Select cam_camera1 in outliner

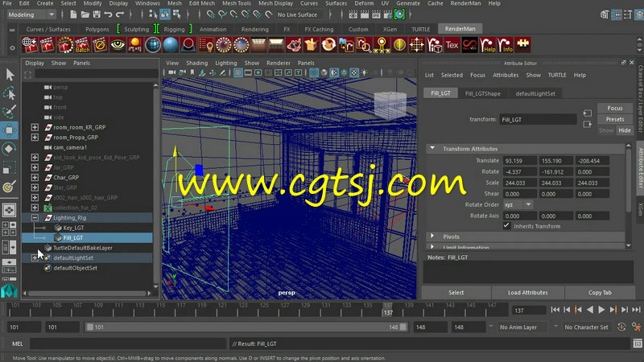70,147
